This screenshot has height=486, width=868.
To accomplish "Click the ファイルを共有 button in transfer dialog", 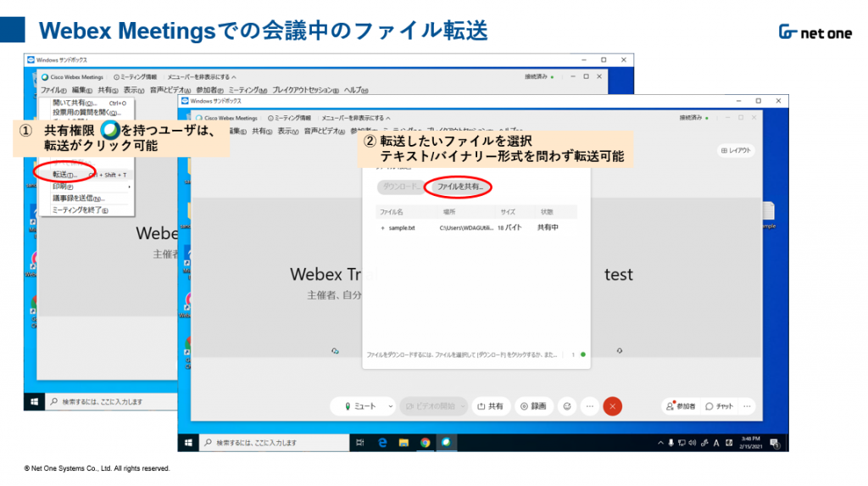I will point(459,187).
